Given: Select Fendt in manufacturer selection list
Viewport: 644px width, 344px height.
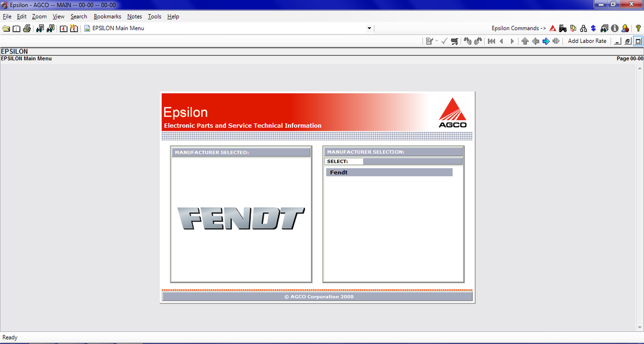Looking at the screenshot, I should 389,173.
